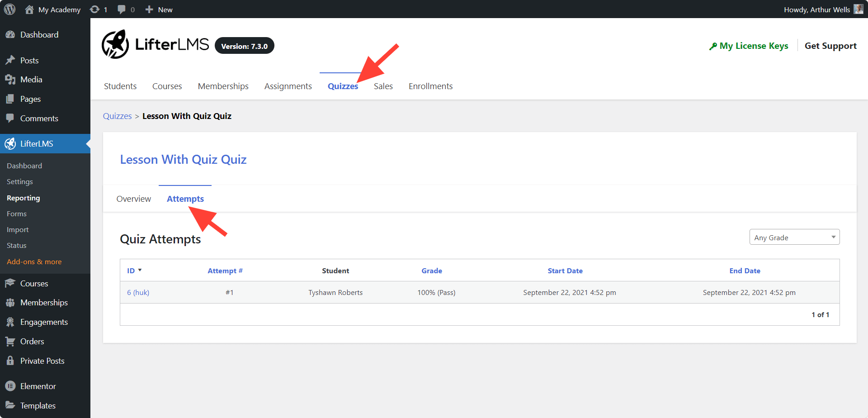The width and height of the screenshot is (868, 418).
Task: Open the Memberships reporting tab
Action: pos(223,86)
